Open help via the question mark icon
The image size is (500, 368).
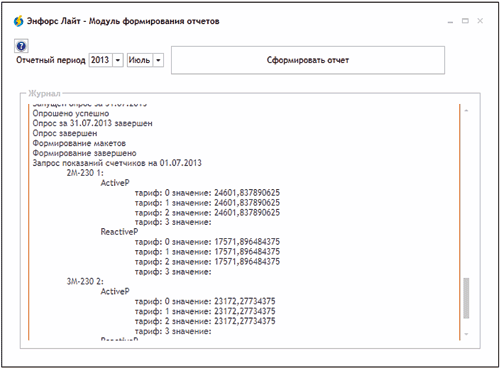point(21,46)
